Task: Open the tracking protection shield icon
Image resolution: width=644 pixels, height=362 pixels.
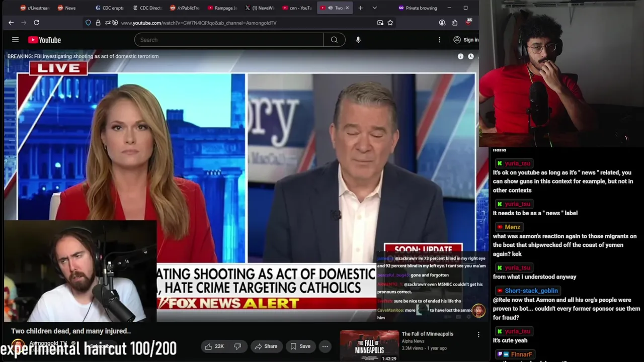Action: 88,23
